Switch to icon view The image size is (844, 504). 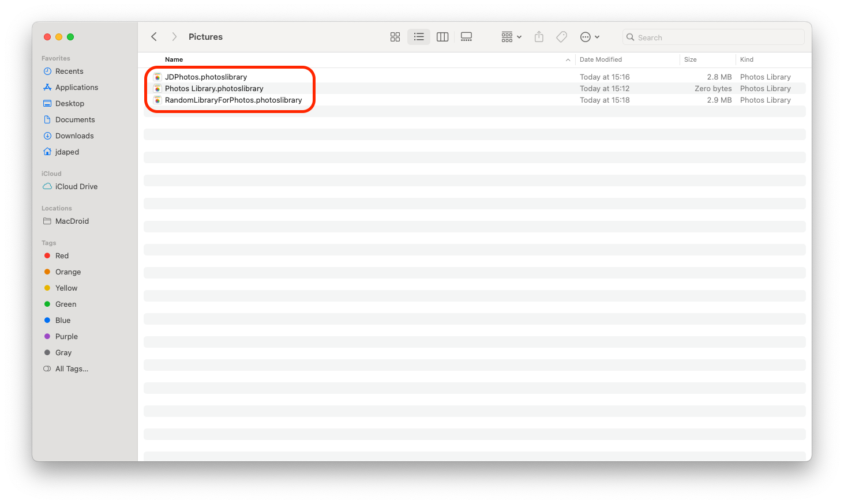pos(395,36)
